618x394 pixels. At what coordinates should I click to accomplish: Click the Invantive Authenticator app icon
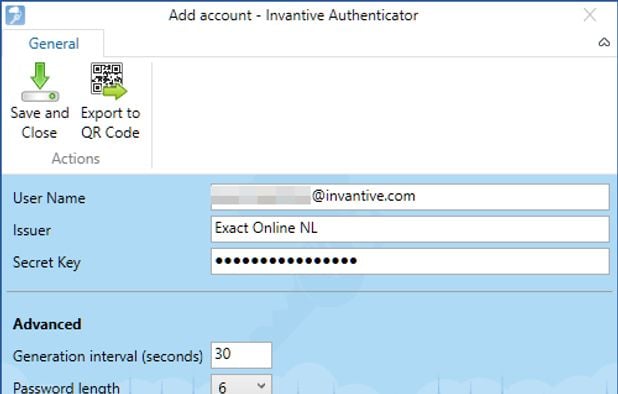(x=15, y=15)
